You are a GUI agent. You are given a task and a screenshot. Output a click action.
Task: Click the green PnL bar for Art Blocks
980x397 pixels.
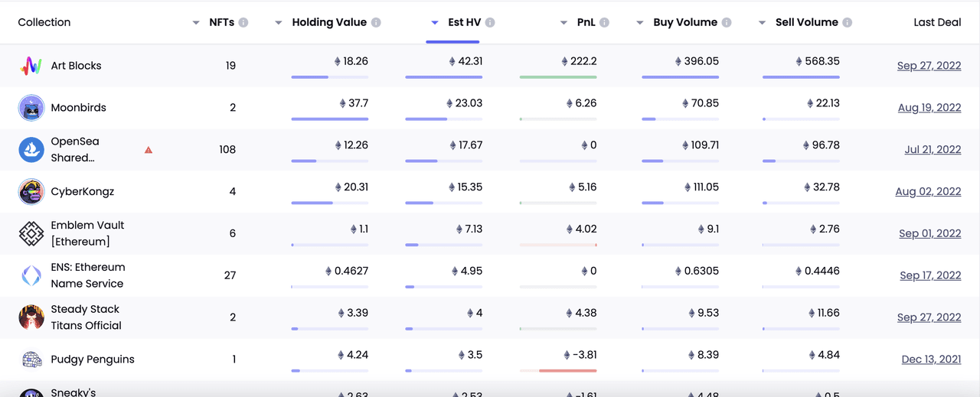click(x=558, y=77)
